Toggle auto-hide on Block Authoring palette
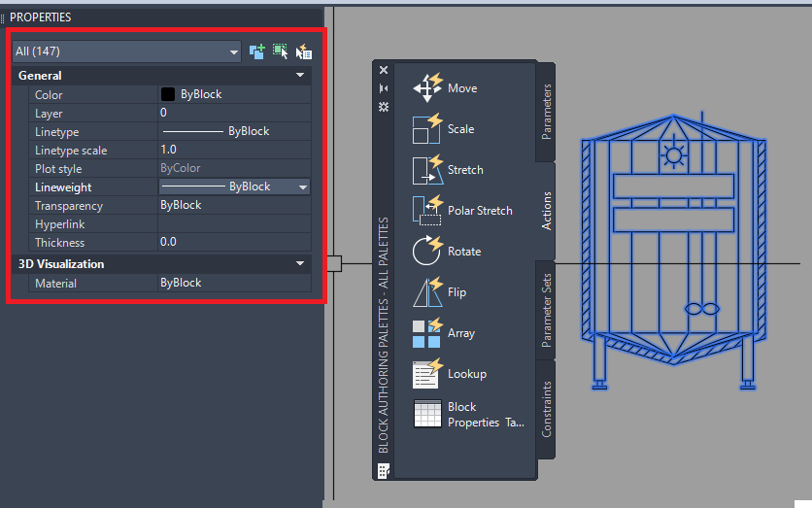This screenshot has height=508, width=812. (384, 88)
